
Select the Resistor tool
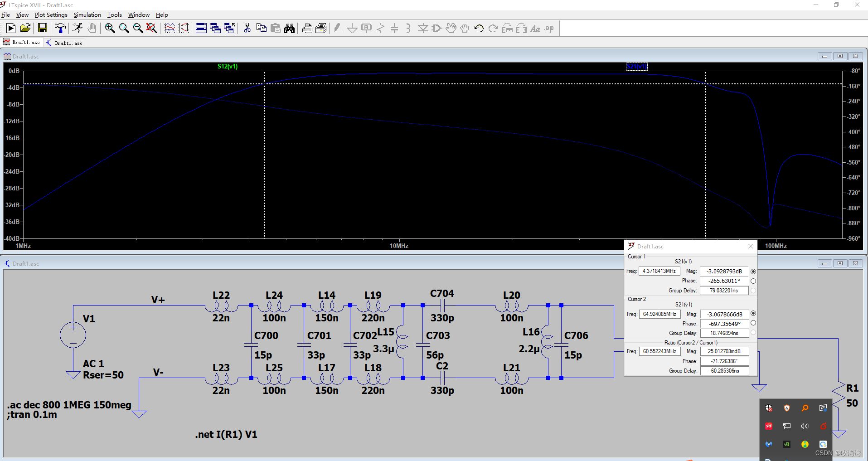(x=380, y=28)
